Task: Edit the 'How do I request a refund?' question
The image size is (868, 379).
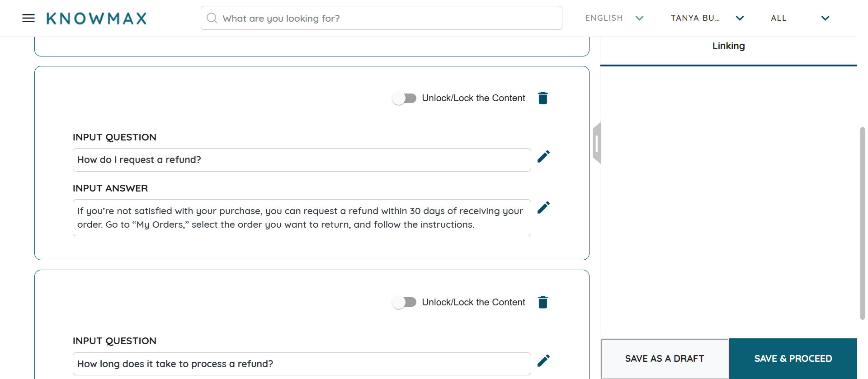Action: click(x=543, y=156)
